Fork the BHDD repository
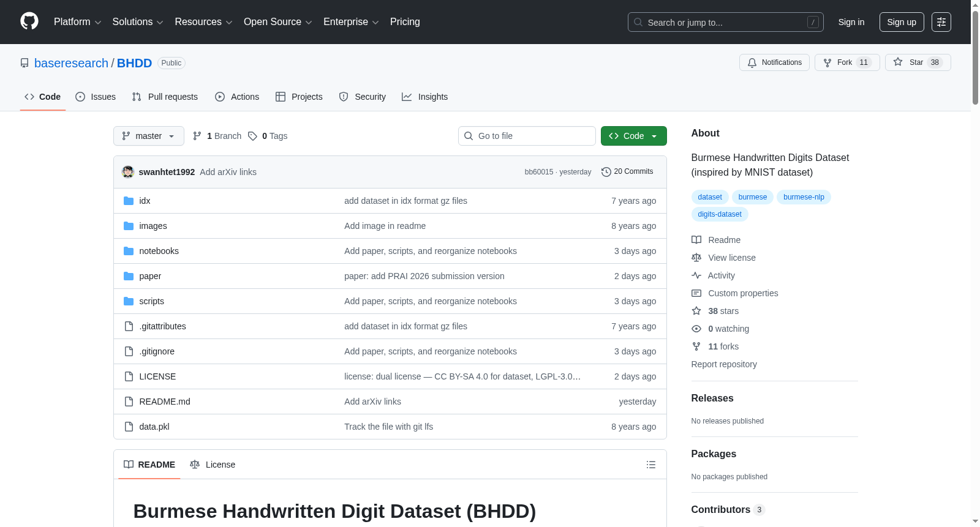 [847, 62]
